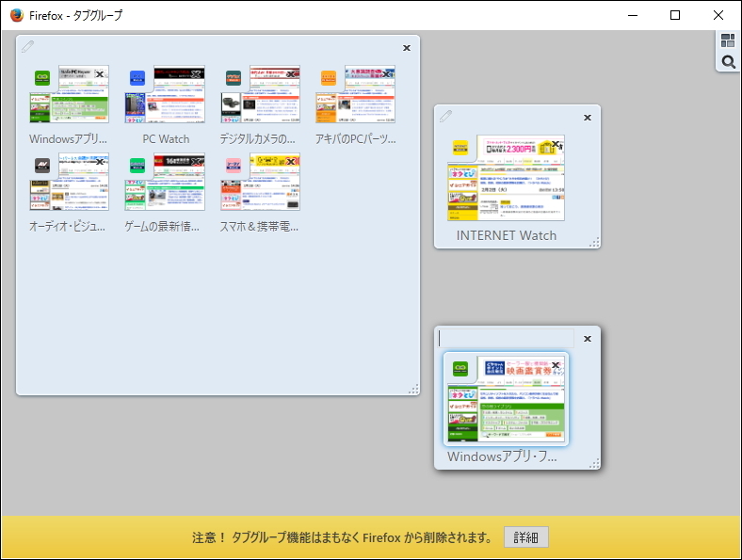Image resolution: width=742 pixels, height=560 pixels.
Task: Close the Windowsアプリ・フ tab in bottom group
Action: [x=556, y=365]
